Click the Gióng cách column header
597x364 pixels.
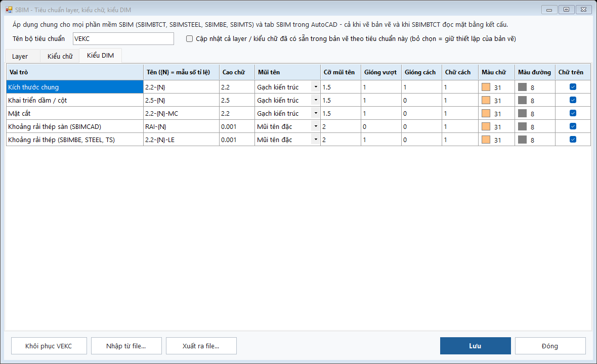(x=421, y=72)
